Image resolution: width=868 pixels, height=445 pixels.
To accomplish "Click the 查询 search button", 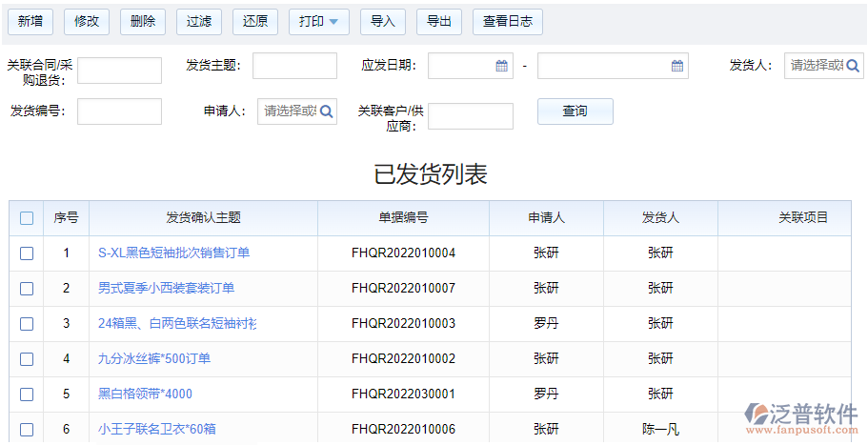I will pos(575,111).
